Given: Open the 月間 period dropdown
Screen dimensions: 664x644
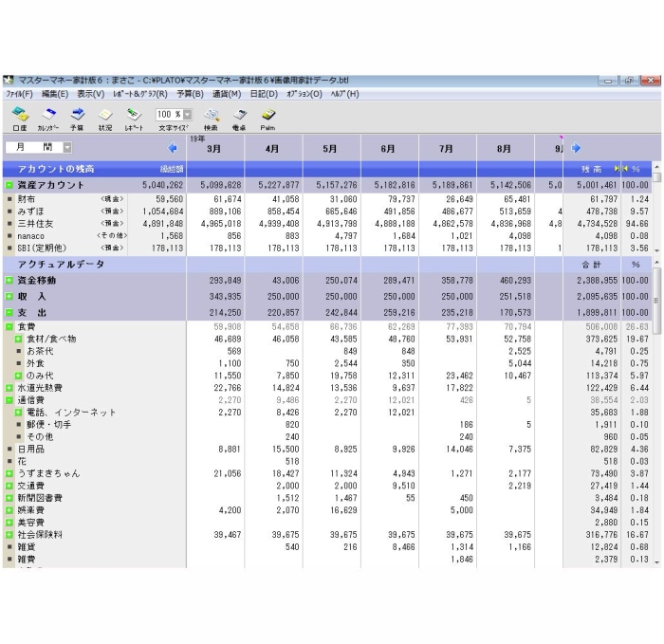Looking at the screenshot, I should coord(67,147).
